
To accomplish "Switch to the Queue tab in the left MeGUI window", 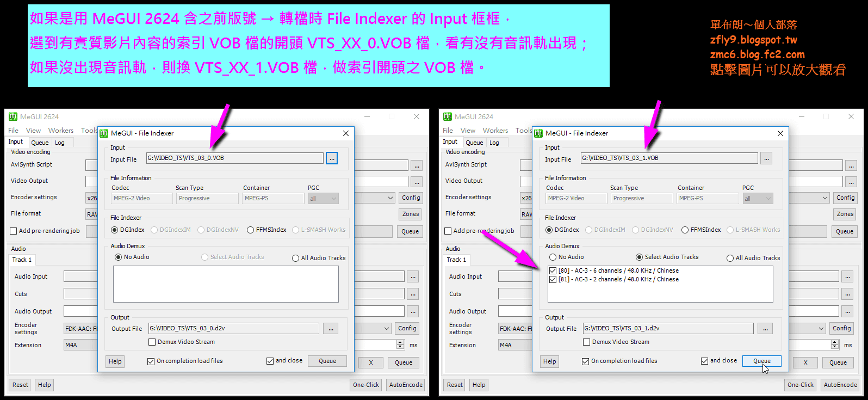I will click(x=40, y=143).
